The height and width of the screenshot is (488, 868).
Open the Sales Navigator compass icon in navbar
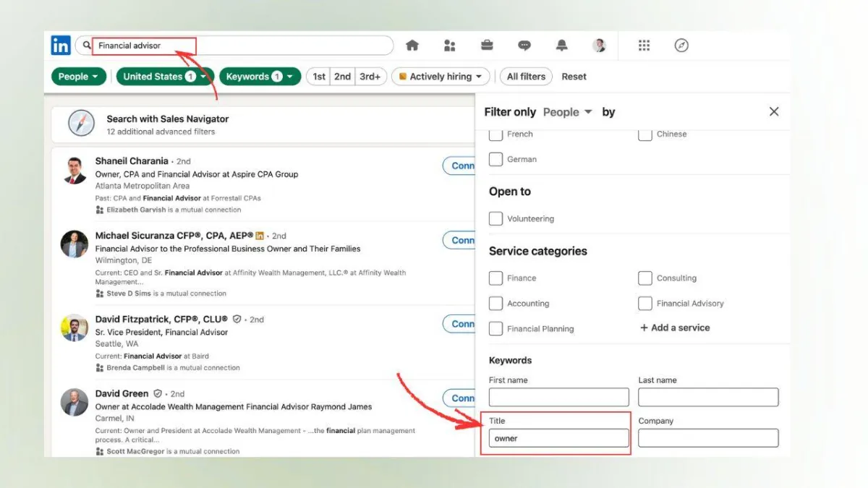pos(681,46)
